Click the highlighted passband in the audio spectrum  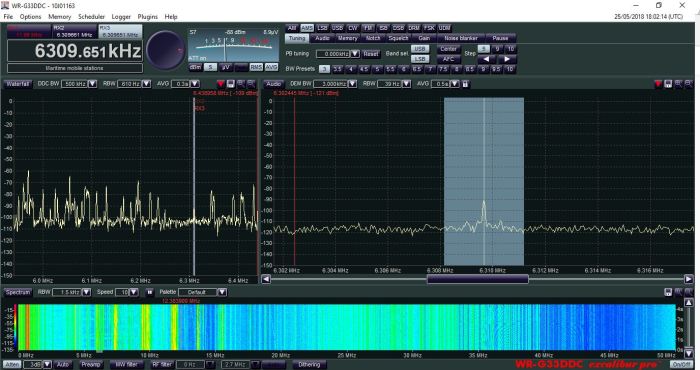pos(484,181)
